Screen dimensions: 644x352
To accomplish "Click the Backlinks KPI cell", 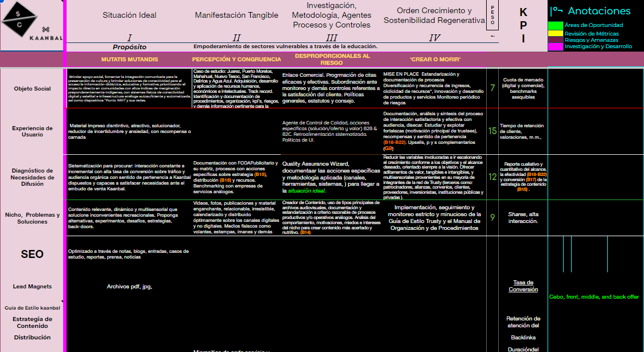I will tap(523, 337).
